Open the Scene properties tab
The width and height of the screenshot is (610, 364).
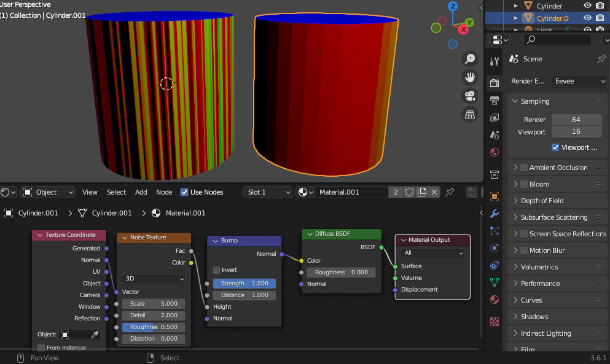[495, 135]
